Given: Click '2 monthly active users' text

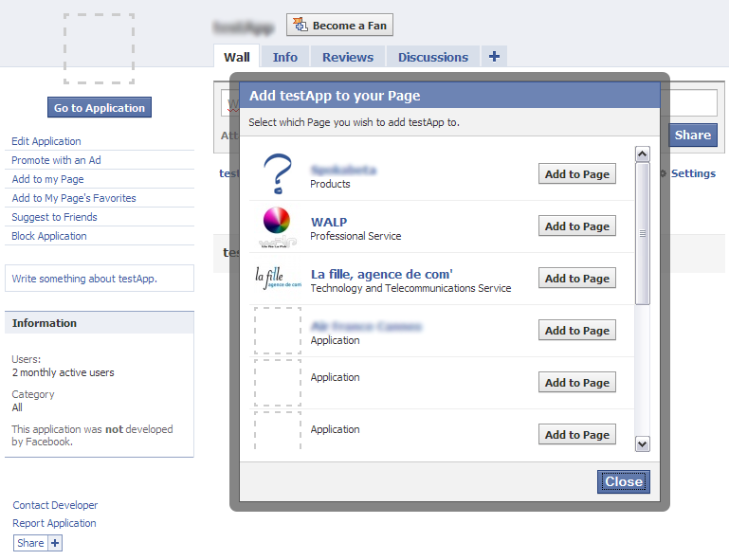Looking at the screenshot, I should (x=64, y=372).
